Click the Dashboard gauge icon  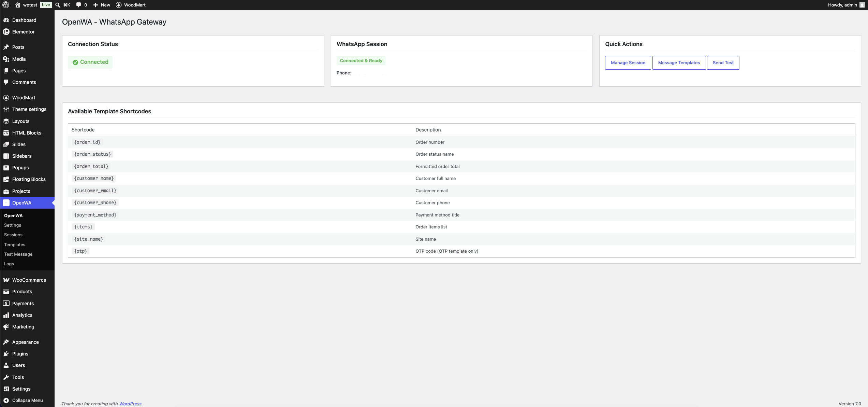(x=6, y=20)
